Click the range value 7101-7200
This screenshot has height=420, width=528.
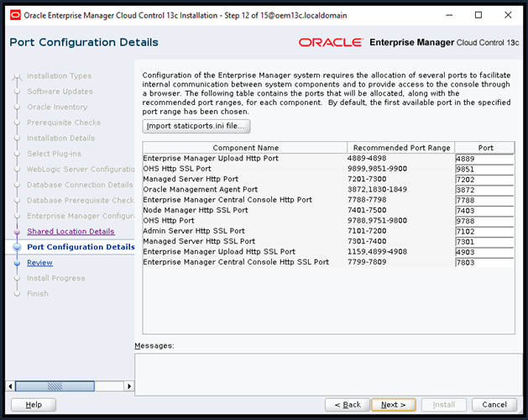click(367, 231)
